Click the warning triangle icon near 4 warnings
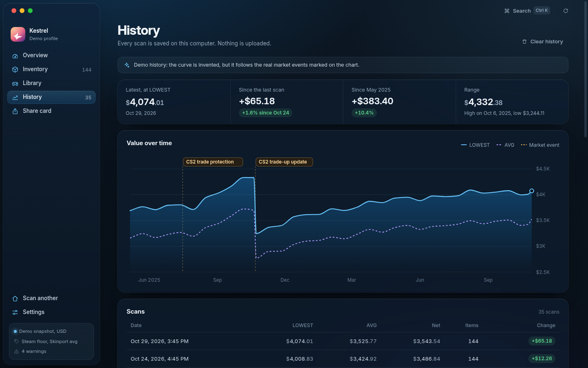 (x=17, y=351)
